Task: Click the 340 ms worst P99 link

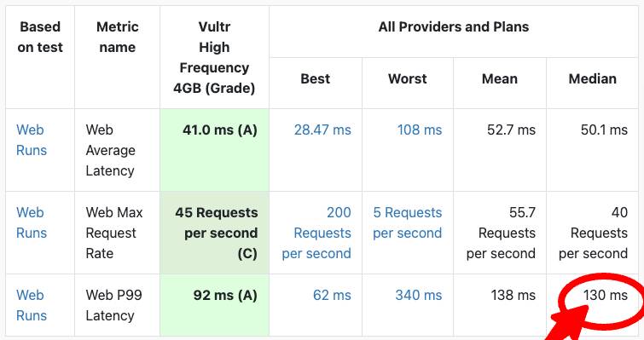Action: tap(419, 295)
